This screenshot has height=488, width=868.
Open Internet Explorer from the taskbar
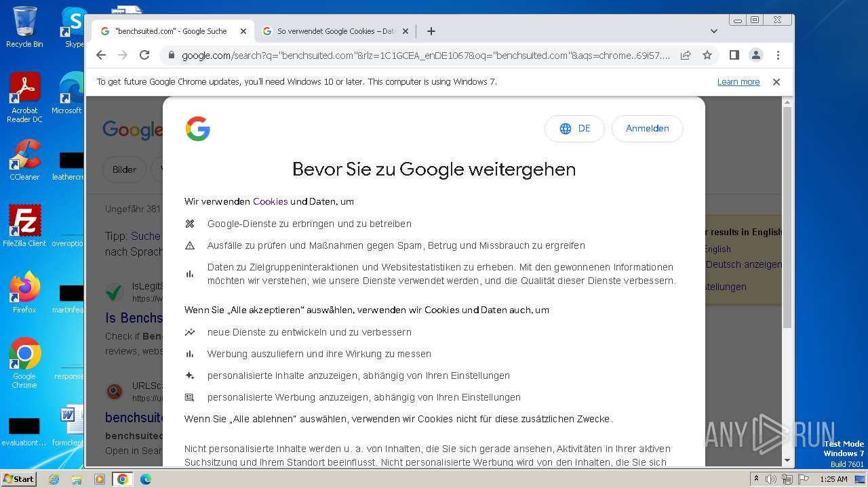[x=54, y=479]
